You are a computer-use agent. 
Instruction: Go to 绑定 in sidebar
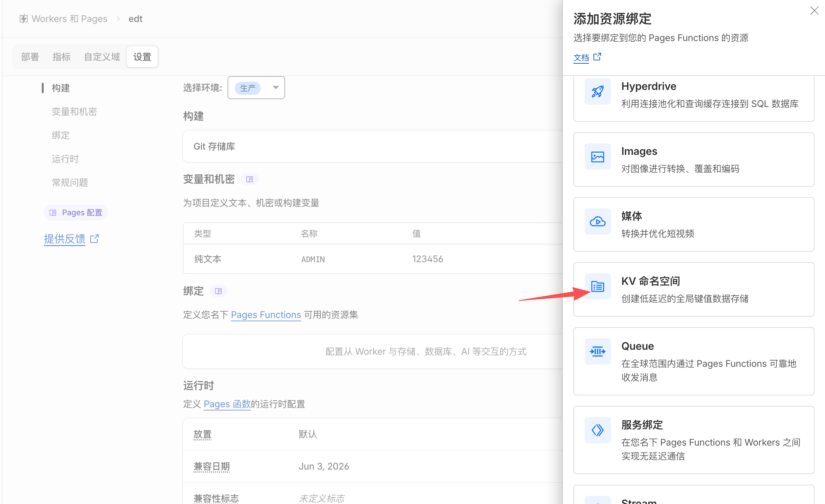click(x=61, y=135)
